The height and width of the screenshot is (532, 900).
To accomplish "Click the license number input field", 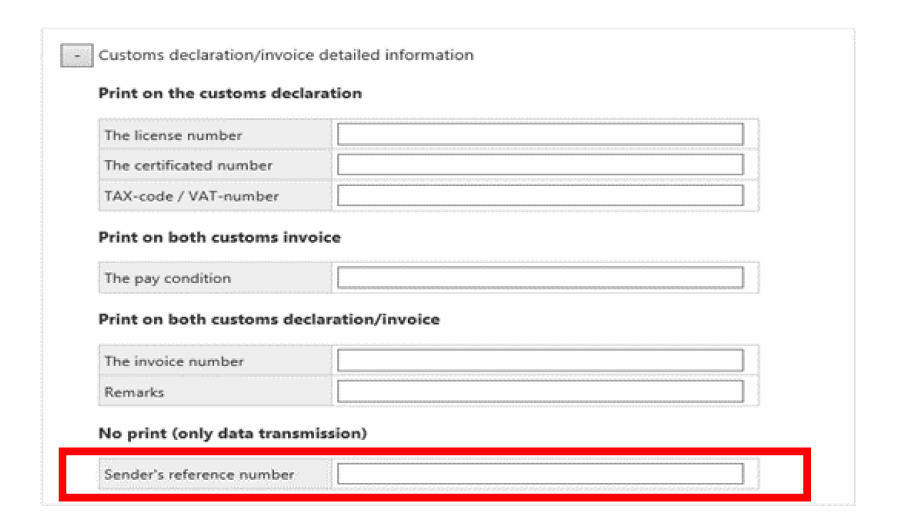I will point(540,135).
